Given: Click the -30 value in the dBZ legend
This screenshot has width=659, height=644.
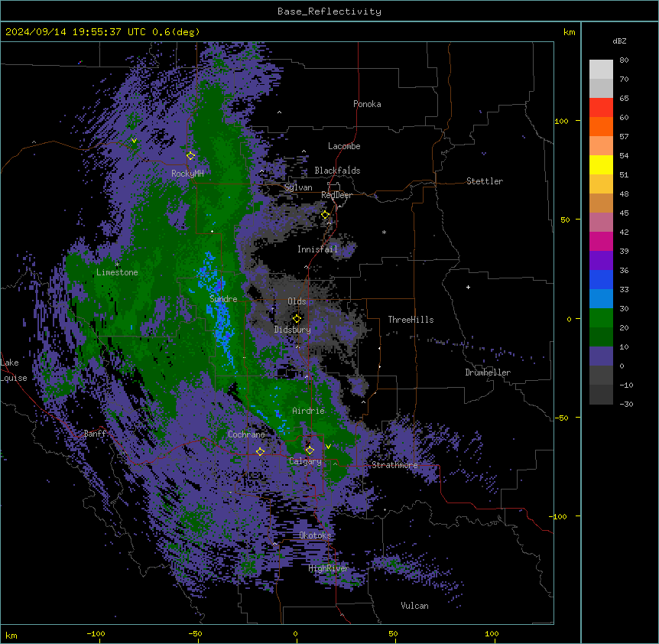Looking at the screenshot, I should point(626,405).
